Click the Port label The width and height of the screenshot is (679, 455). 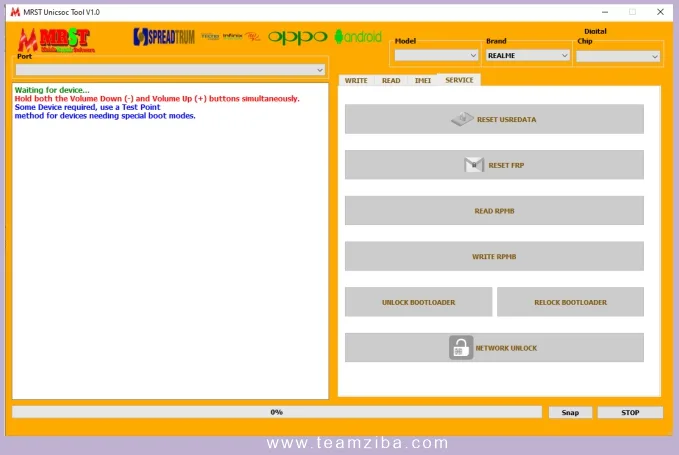(24, 56)
